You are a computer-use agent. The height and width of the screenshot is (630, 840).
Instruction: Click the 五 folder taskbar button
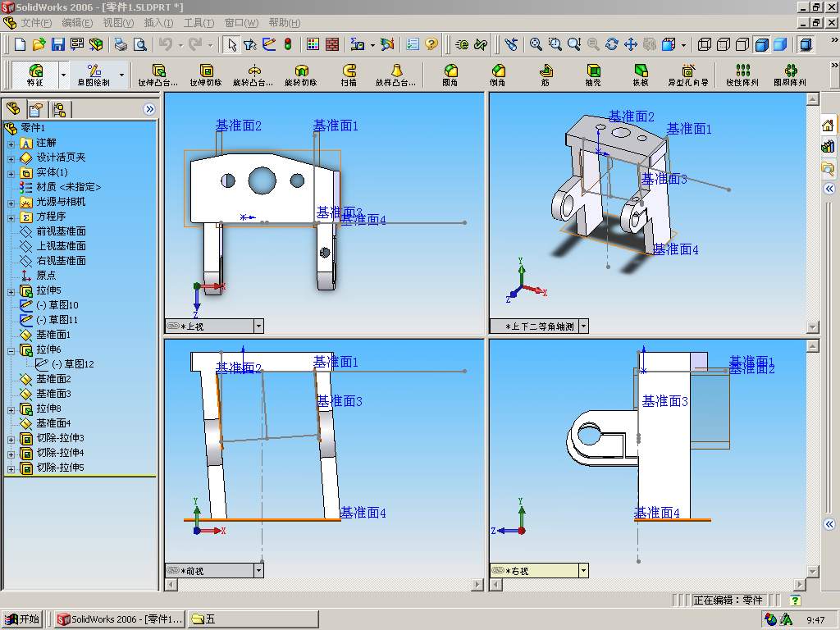tap(254, 619)
